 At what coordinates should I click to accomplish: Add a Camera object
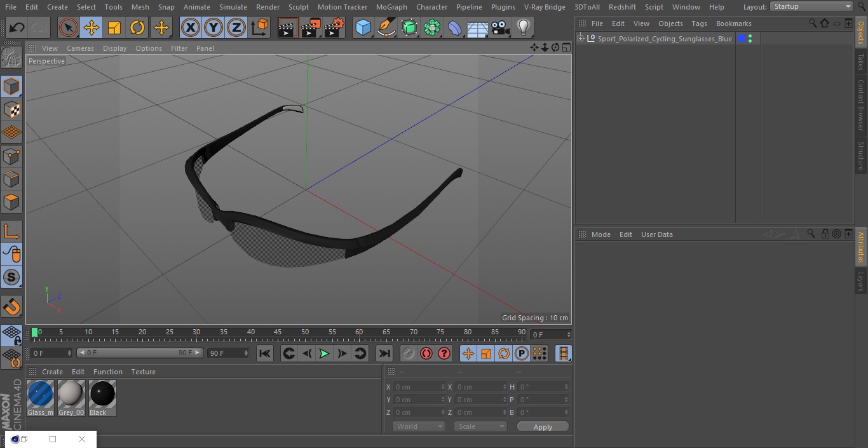pyautogui.click(x=501, y=27)
